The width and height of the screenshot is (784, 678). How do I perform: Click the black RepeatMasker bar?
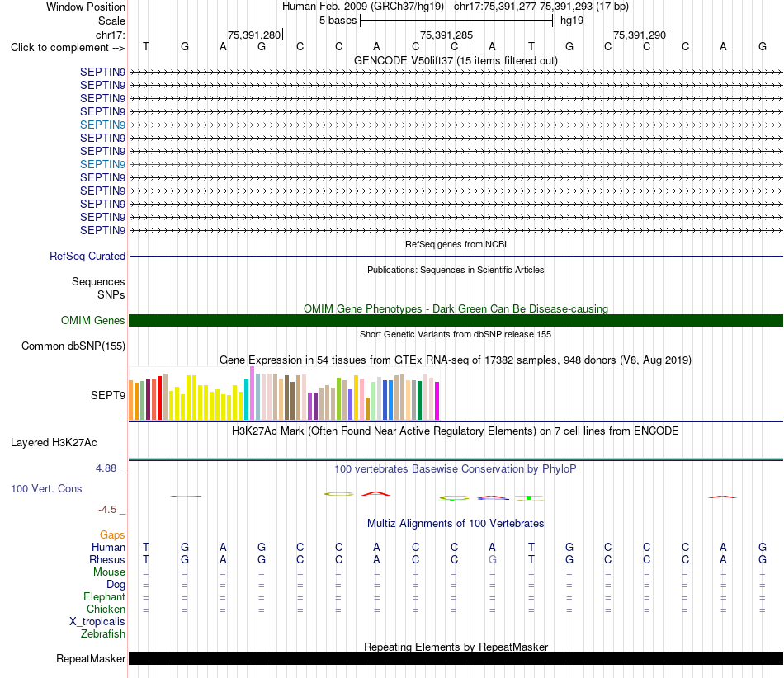coord(456,658)
